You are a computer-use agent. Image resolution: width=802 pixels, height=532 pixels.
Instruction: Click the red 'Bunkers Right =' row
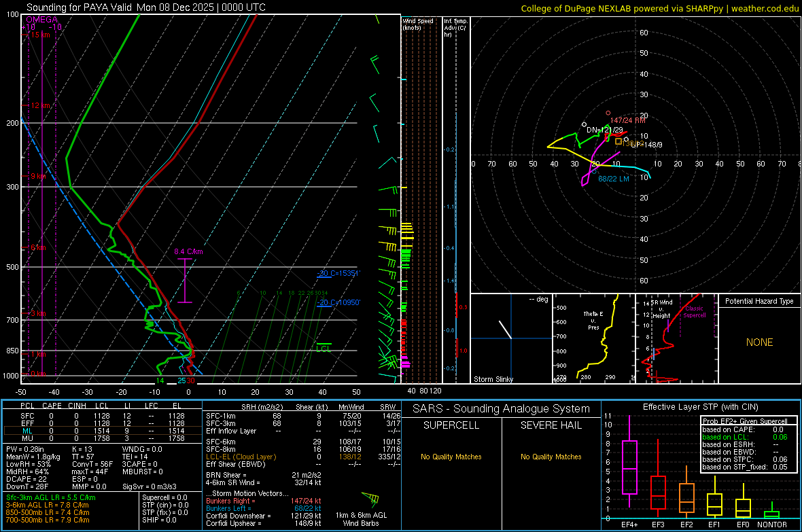(264, 501)
